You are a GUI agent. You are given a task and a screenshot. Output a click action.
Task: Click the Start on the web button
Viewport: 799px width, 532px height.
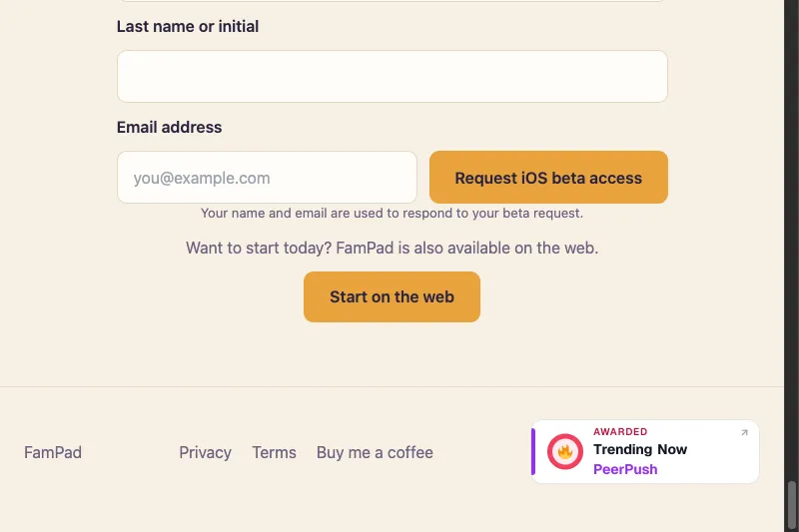click(392, 296)
